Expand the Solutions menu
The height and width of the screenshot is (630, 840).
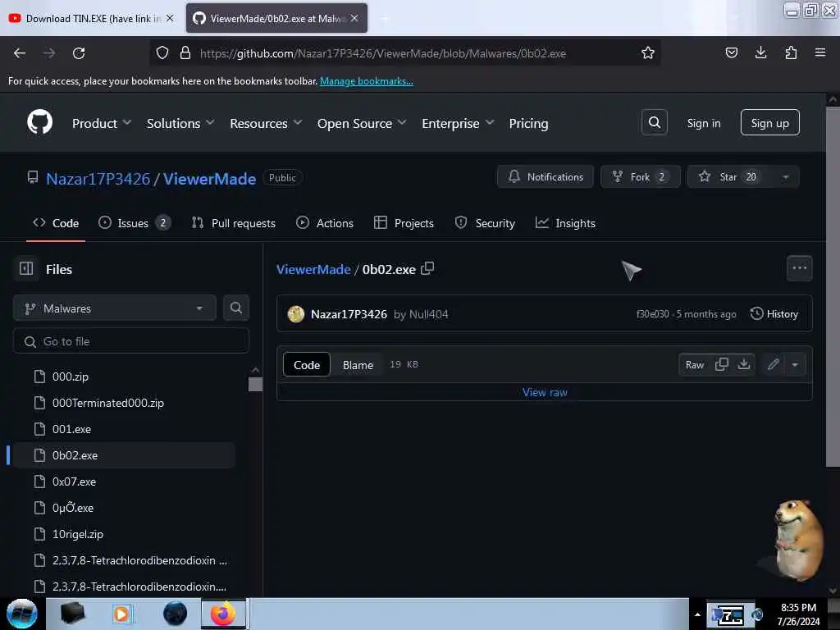click(180, 123)
